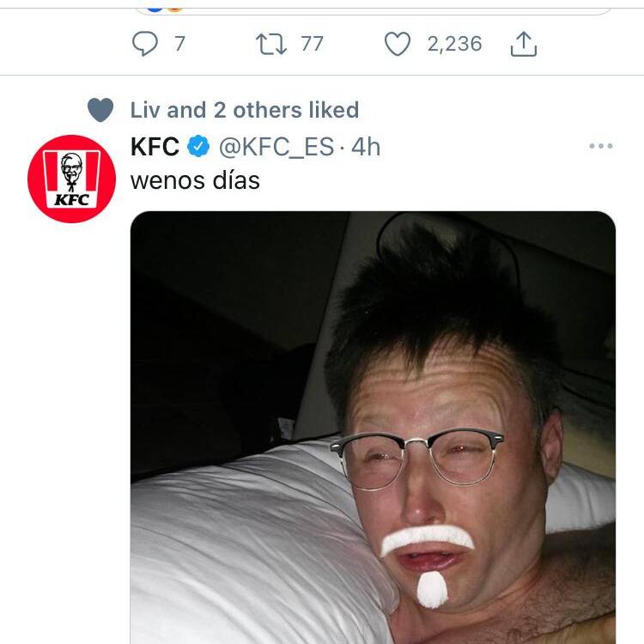The width and height of the screenshot is (644, 644).
Task: Tap the reply speech bubble icon
Action: click(144, 44)
